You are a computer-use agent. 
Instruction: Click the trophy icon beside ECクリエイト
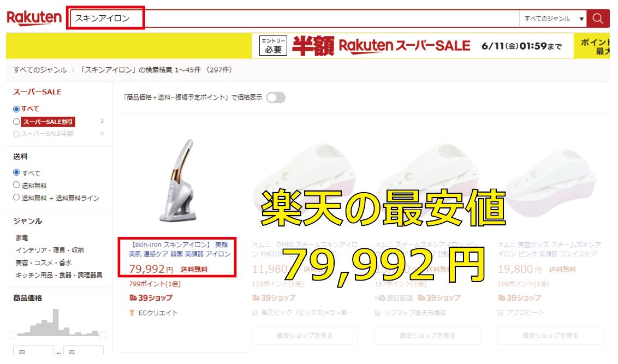pyautogui.click(x=132, y=313)
